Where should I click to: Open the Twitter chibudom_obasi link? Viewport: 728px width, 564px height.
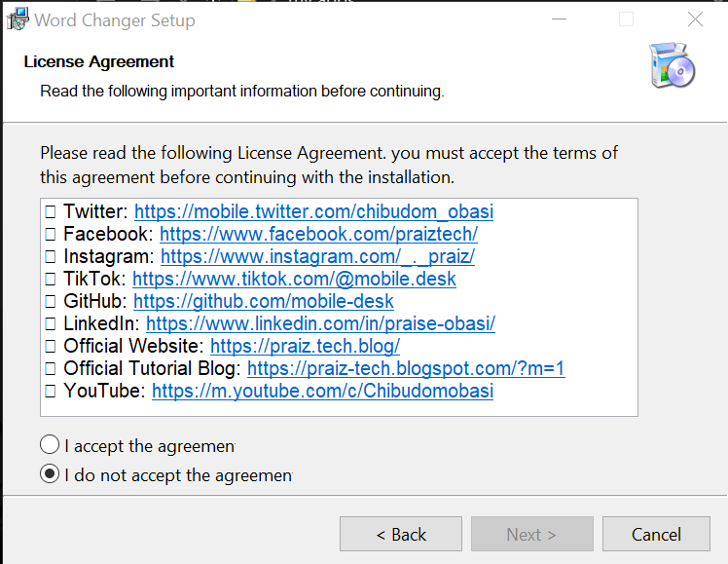coord(313,211)
